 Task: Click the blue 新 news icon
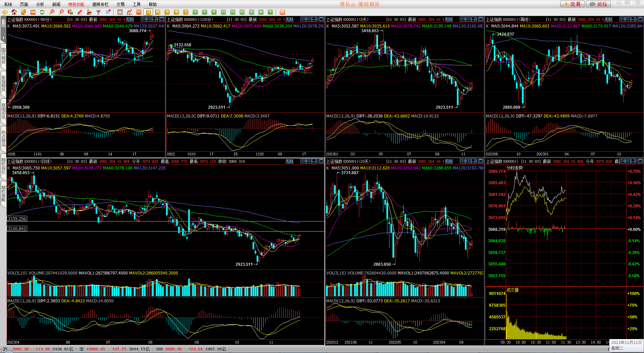point(108,12)
